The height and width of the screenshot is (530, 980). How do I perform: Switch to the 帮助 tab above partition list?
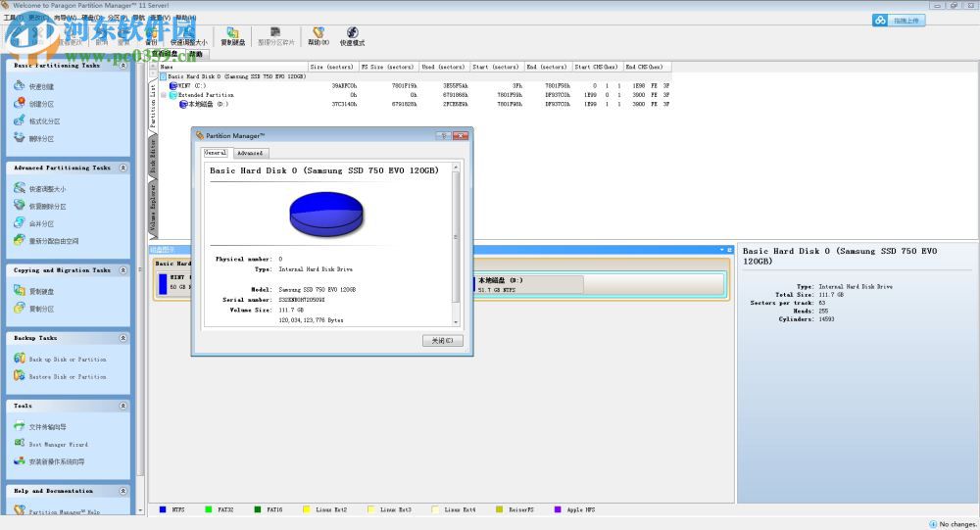tap(196, 55)
